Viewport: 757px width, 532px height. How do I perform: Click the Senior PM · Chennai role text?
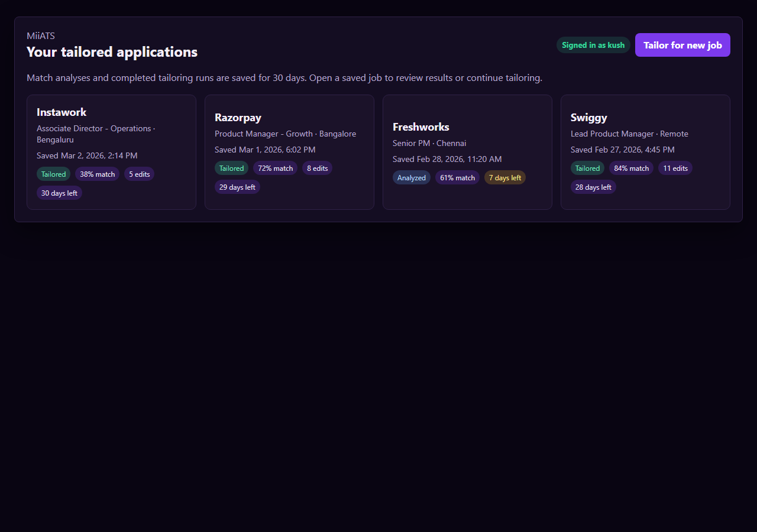point(429,143)
